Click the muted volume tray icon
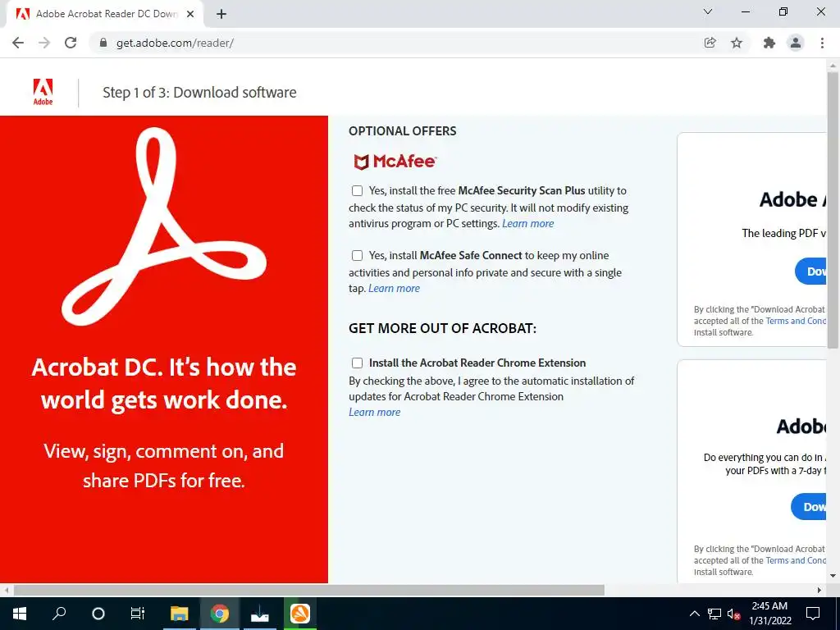This screenshot has height=630, width=840. 733,614
